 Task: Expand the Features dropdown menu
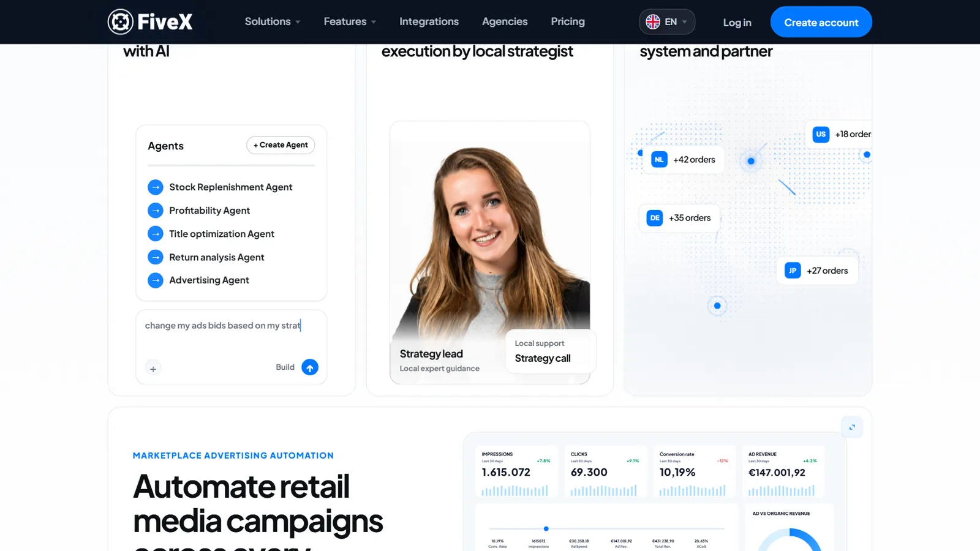[350, 21]
